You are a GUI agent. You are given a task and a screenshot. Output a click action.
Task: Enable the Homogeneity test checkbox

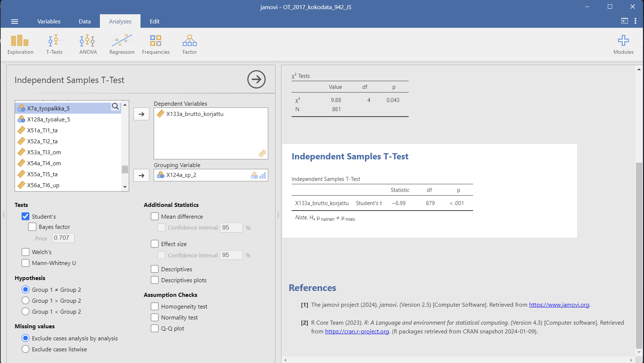click(155, 306)
